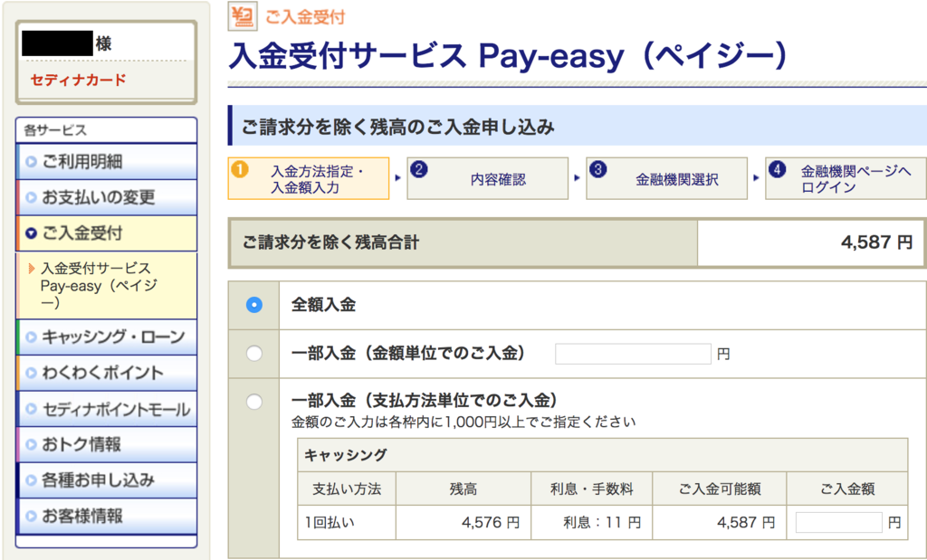Screen dimensions: 927x560
Task: Click step 3 金融機関選択
Action: 667,178
